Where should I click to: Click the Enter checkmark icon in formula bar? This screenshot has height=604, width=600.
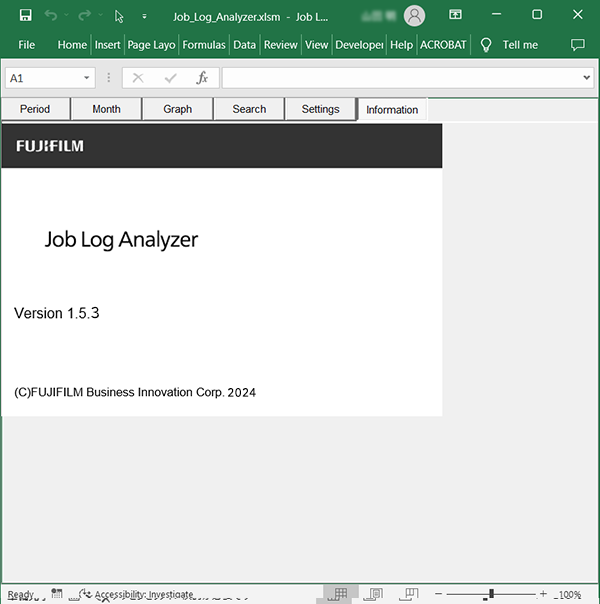pos(170,78)
